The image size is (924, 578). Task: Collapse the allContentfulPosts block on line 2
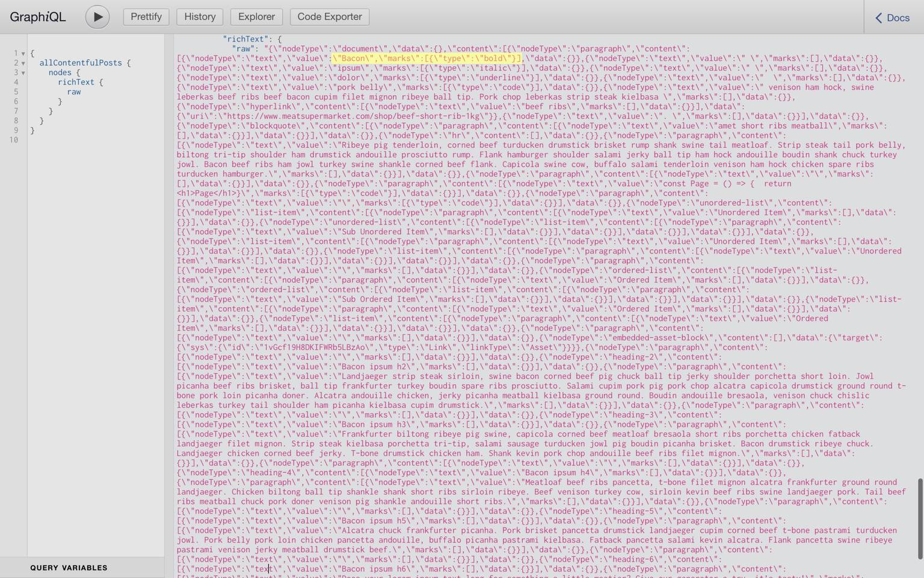tap(22, 63)
